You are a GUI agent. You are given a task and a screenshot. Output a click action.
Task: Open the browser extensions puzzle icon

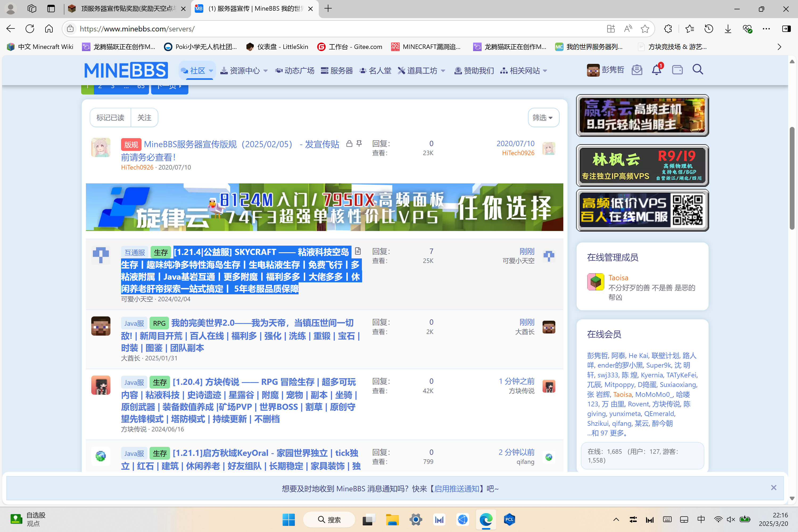[668, 29]
